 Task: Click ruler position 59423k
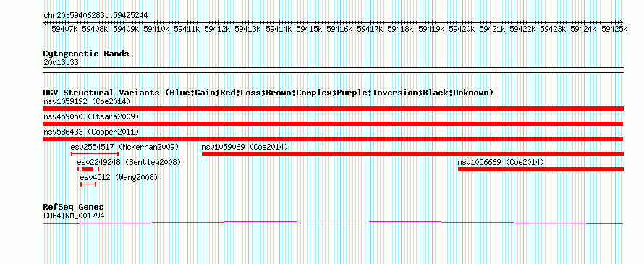pos(554,29)
